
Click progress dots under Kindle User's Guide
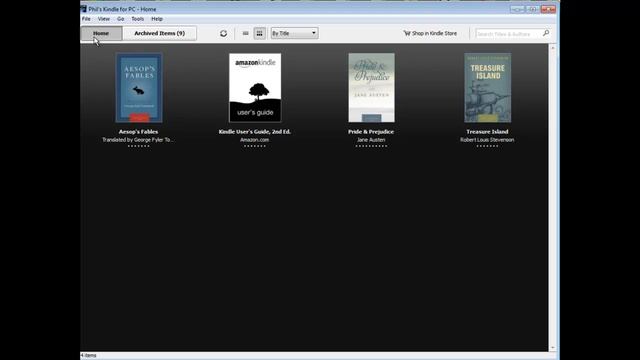pyautogui.click(x=255, y=146)
